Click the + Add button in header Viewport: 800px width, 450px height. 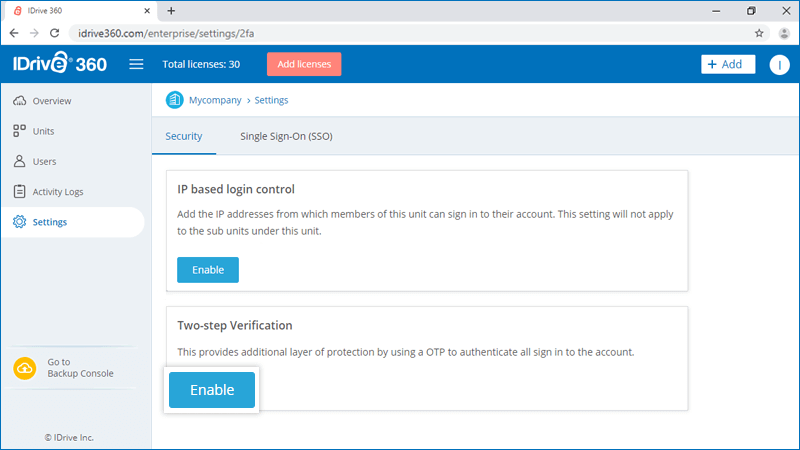(728, 64)
